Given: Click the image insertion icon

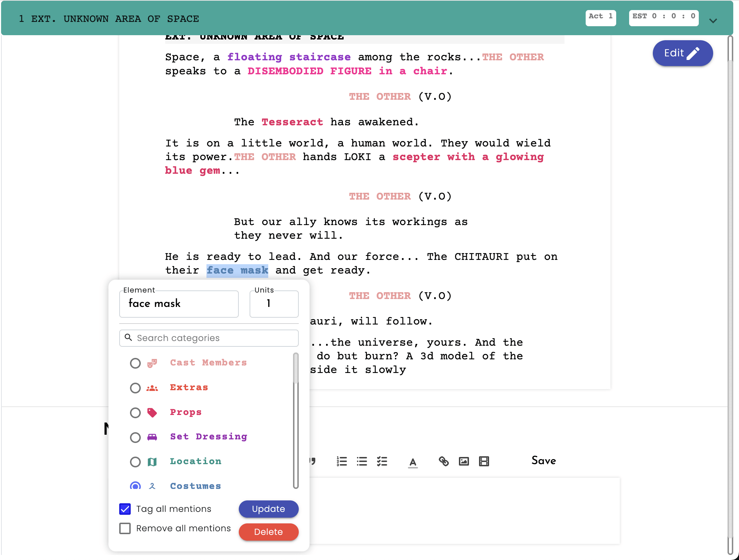Looking at the screenshot, I should click(x=464, y=461).
